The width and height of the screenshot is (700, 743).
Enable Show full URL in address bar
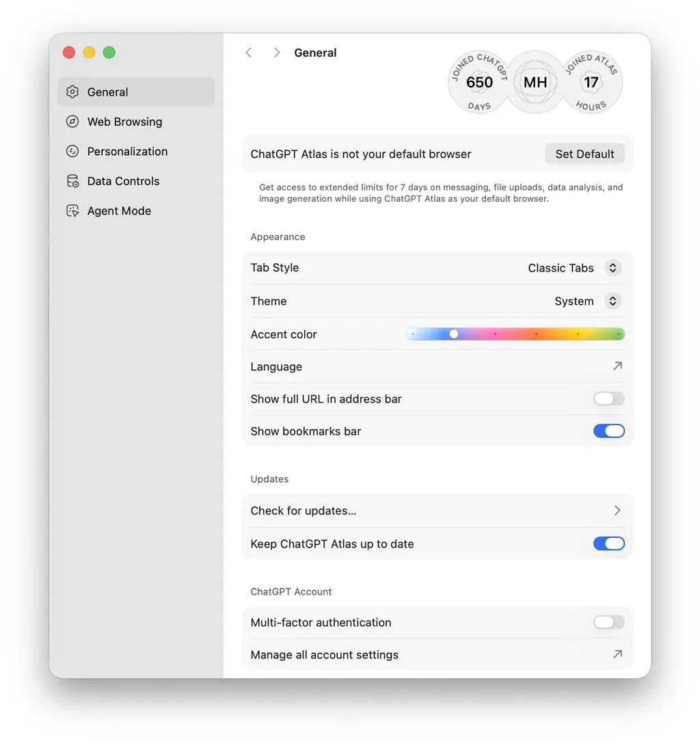(608, 398)
